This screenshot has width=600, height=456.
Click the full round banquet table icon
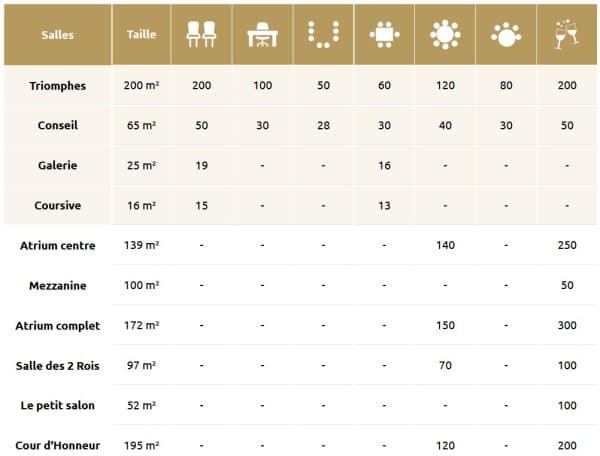click(x=445, y=35)
